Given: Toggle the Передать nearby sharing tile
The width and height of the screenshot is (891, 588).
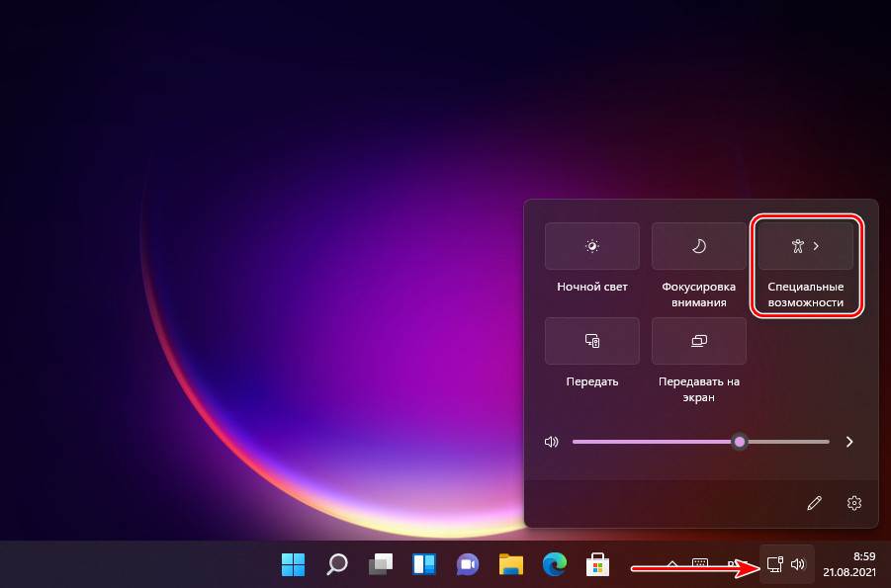Looking at the screenshot, I should [592, 341].
